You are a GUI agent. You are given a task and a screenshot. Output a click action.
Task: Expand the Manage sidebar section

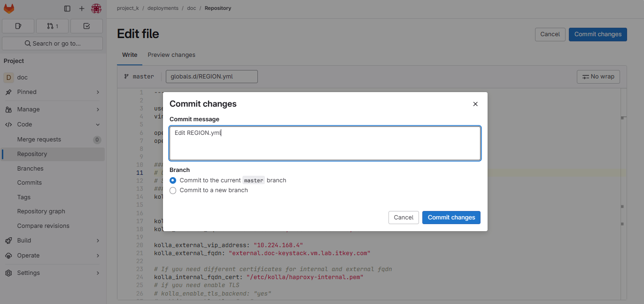click(53, 109)
